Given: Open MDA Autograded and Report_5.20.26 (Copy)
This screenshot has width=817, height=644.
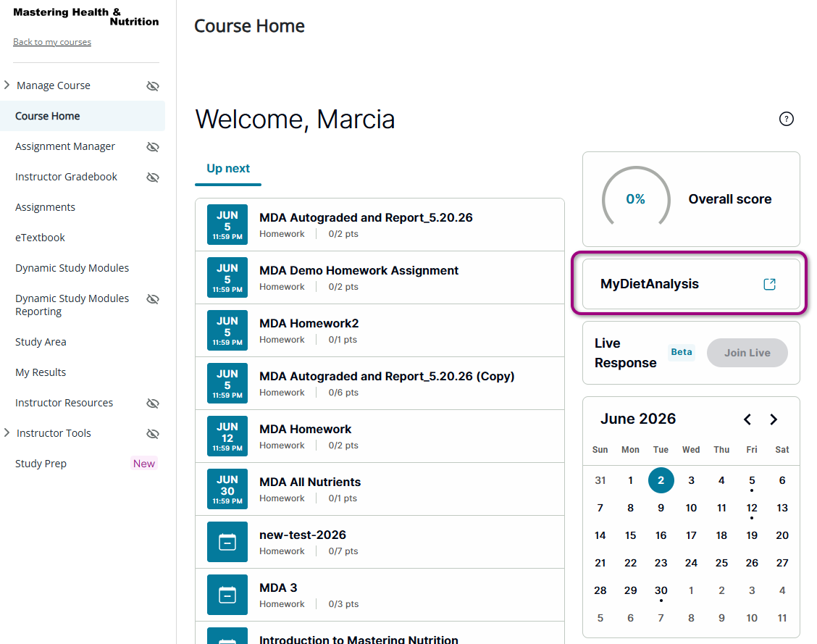Looking at the screenshot, I should pos(387,376).
